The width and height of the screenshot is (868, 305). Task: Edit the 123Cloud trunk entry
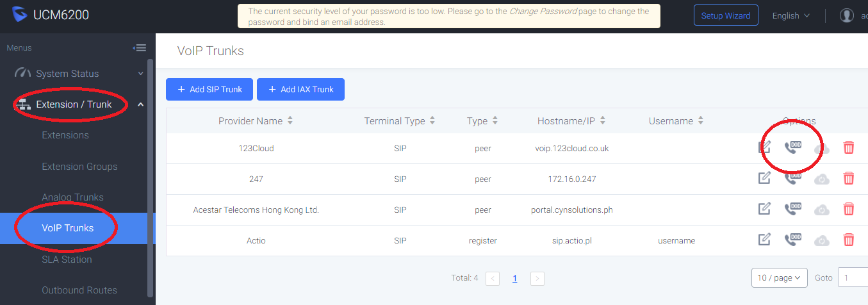[764, 147]
